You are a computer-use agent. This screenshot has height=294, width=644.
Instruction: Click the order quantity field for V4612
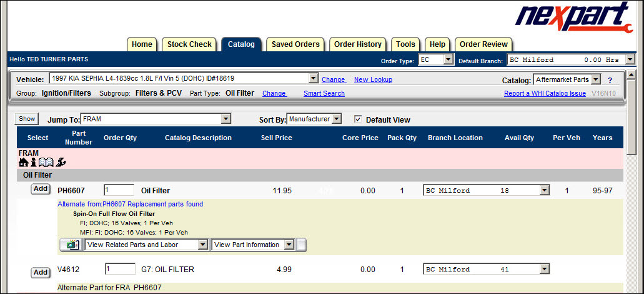click(121, 270)
